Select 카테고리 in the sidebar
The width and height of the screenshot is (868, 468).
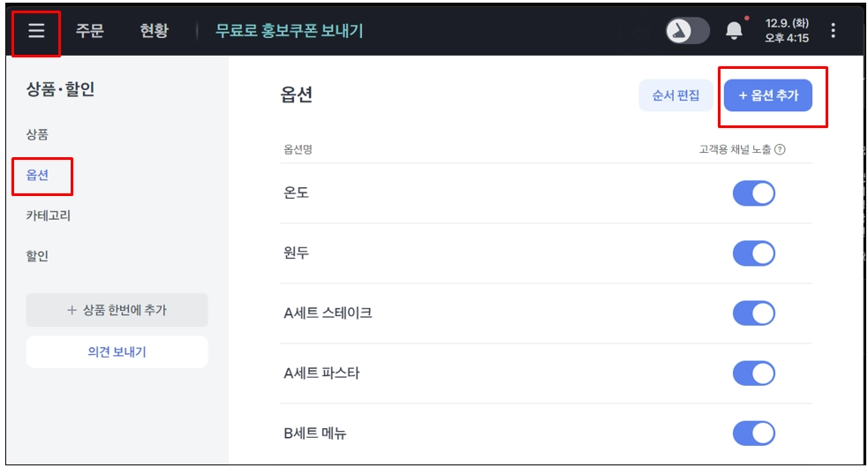[x=49, y=215]
